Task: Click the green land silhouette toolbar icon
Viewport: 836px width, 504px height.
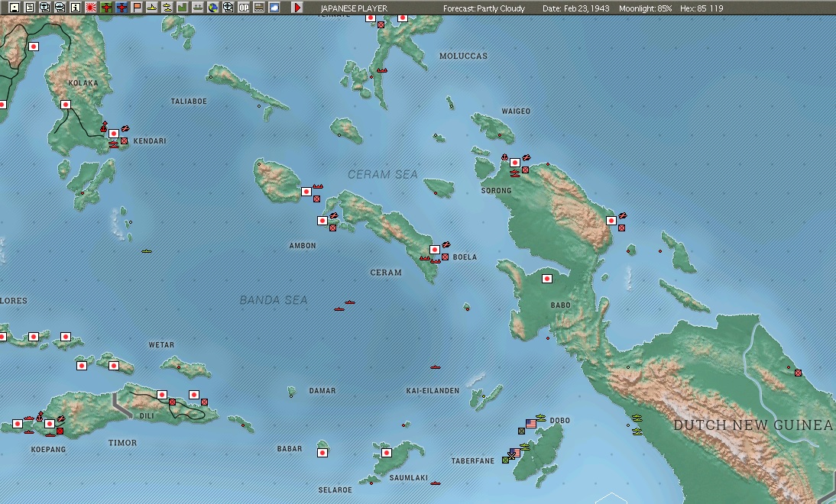Action: click(183, 8)
